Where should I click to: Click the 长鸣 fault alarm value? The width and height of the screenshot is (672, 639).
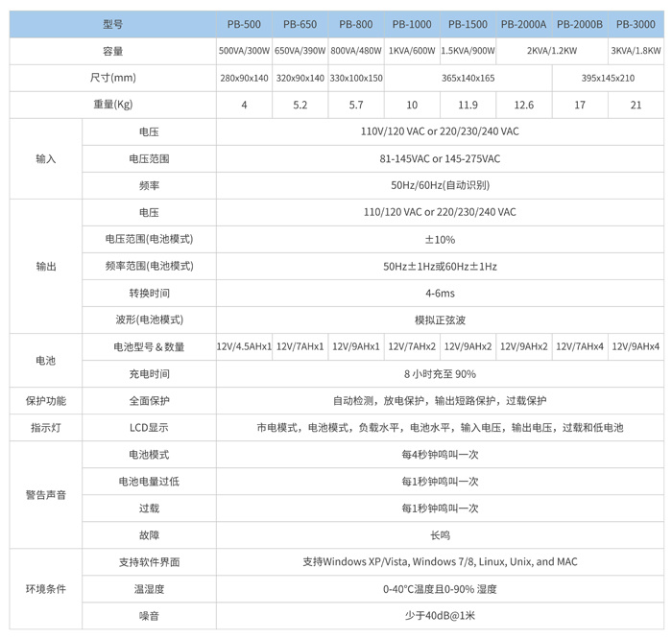coord(440,535)
